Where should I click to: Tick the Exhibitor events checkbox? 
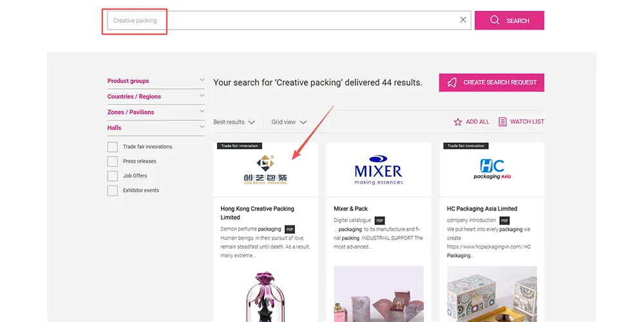[x=113, y=191]
